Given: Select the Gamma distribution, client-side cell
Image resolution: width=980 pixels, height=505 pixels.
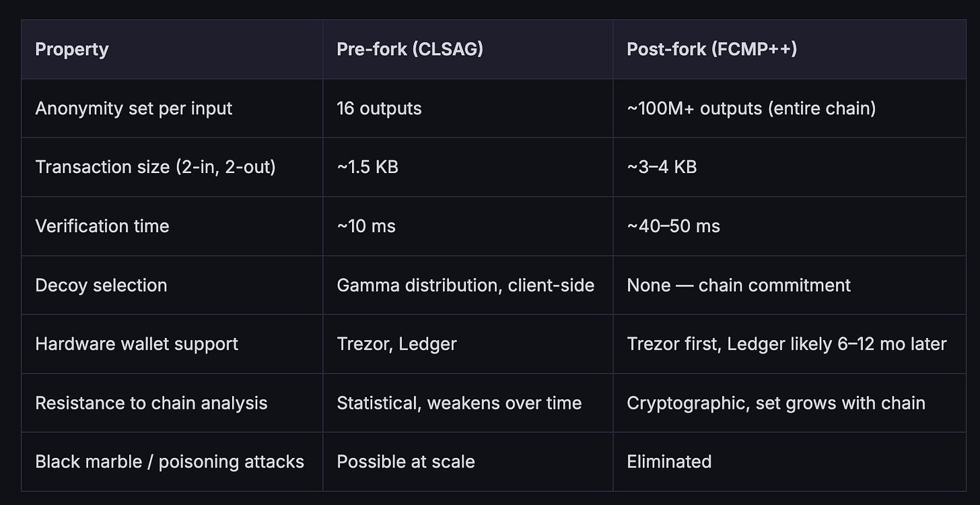Looking at the screenshot, I should point(466,285).
